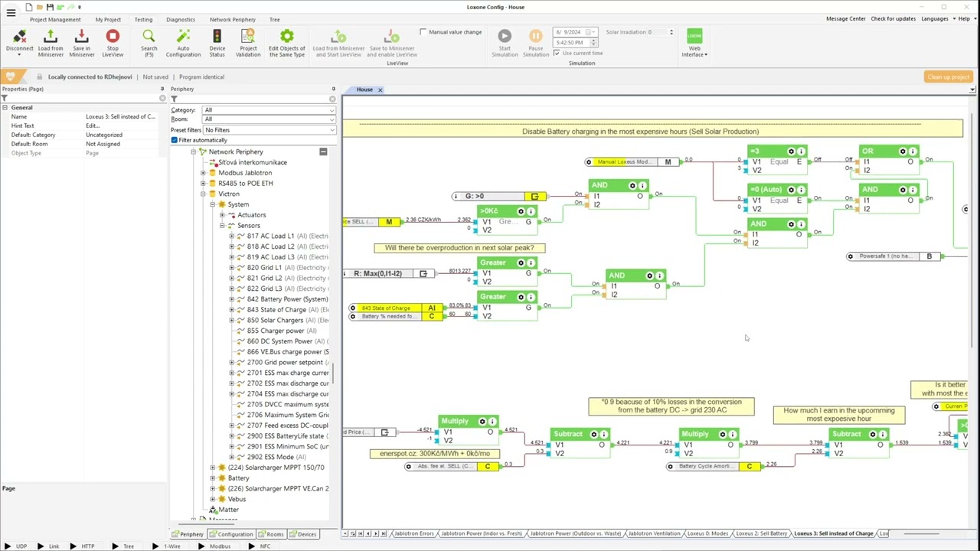
Task: Close the House page tab
Action: pos(380,90)
